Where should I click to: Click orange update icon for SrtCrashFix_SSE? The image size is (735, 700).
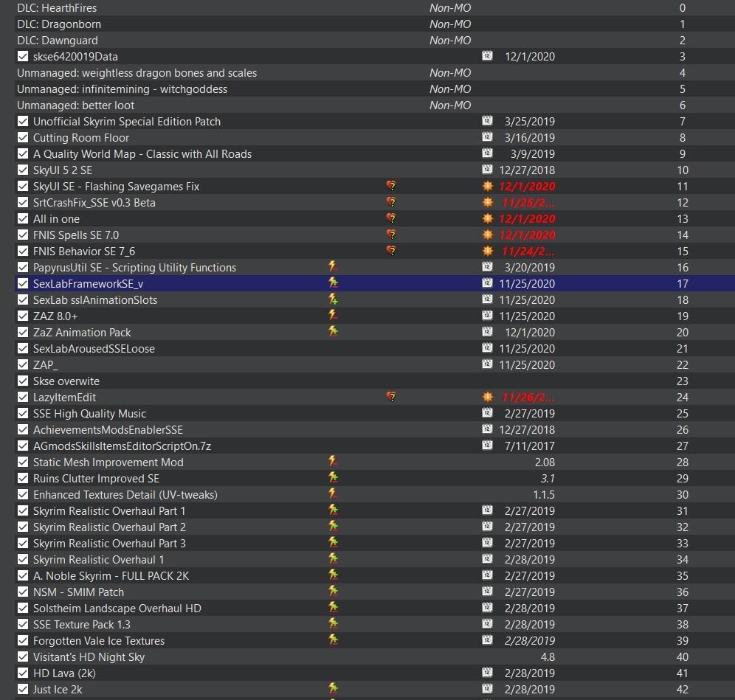[x=488, y=202]
